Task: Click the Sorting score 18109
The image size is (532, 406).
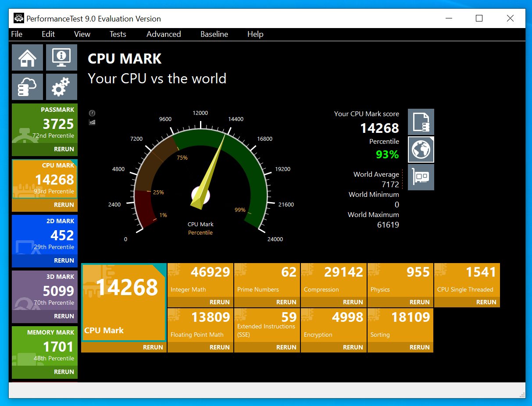Action: pyautogui.click(x=411, y=317)
